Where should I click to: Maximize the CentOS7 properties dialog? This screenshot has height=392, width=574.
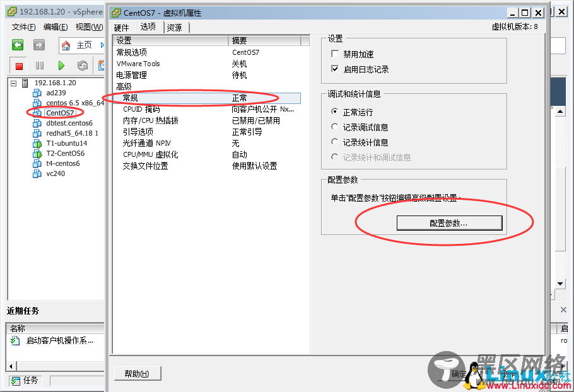(x=525, y=13)
